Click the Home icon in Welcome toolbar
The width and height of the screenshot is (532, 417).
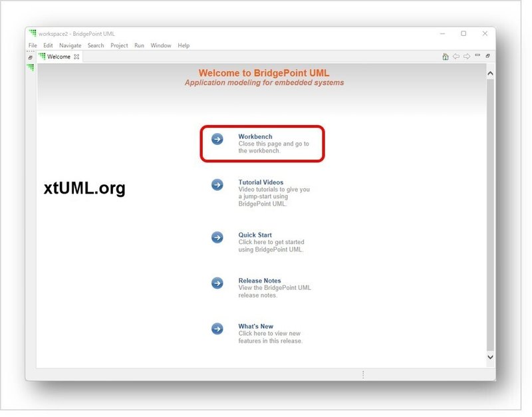(446, 57)
